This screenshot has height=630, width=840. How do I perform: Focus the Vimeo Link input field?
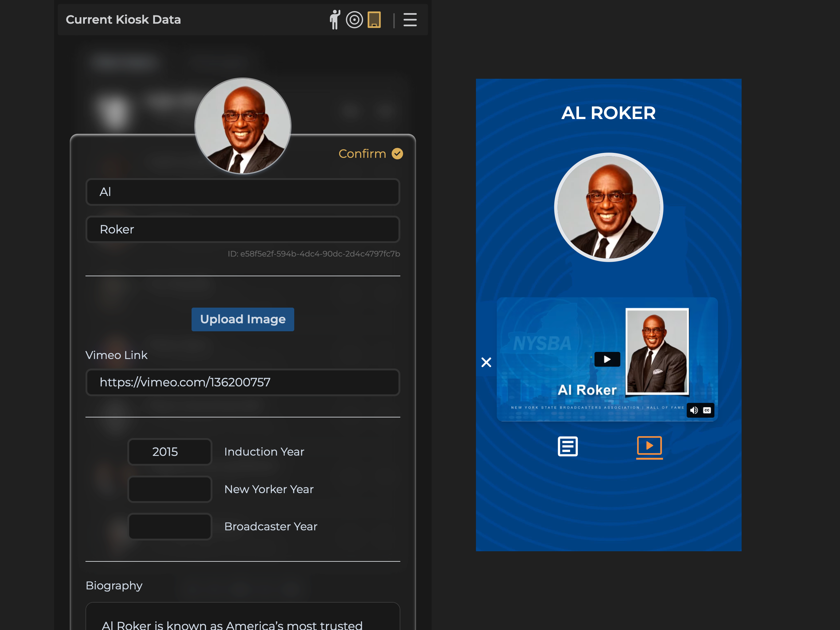[243, 382]
